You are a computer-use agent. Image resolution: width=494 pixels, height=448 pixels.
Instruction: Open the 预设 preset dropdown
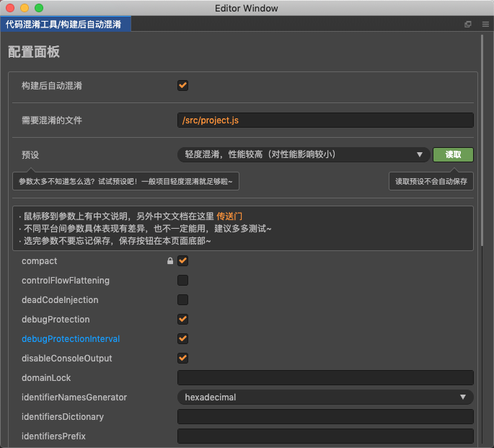[304, 154]
